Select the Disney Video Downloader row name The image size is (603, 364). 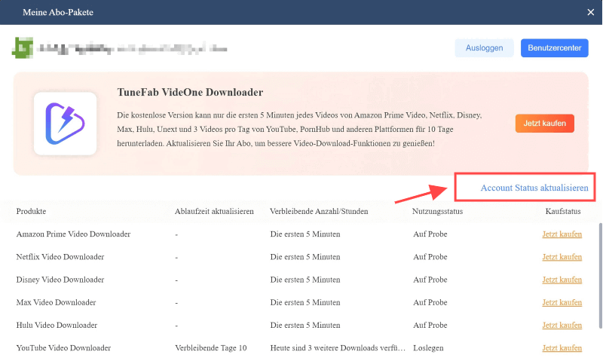point(60,280)
